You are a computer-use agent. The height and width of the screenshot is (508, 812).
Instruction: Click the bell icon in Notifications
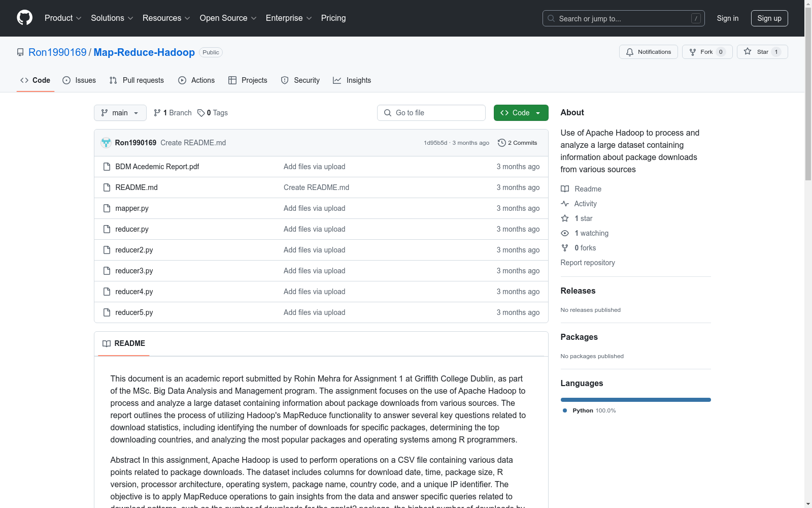(630, 52)
